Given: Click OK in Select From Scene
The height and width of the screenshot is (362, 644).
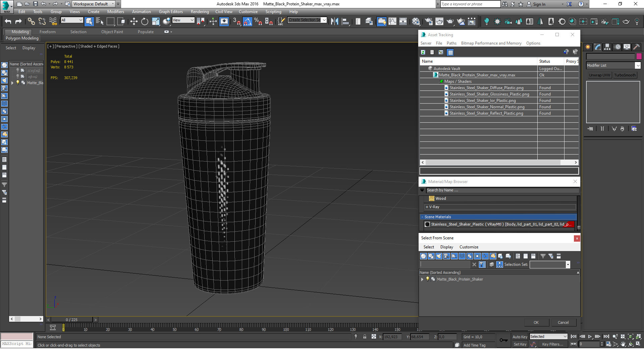Looking at the screenshot, I should pos(536,322).
